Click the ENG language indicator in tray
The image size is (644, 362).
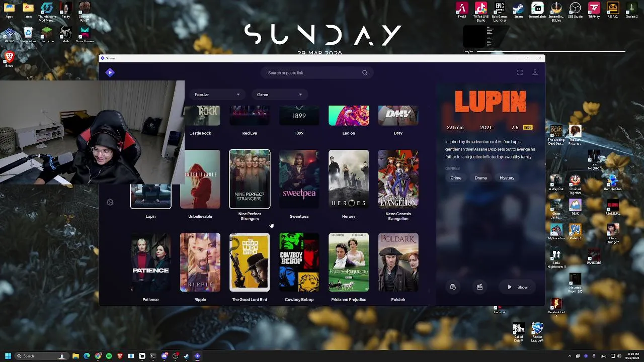point(603,356)
